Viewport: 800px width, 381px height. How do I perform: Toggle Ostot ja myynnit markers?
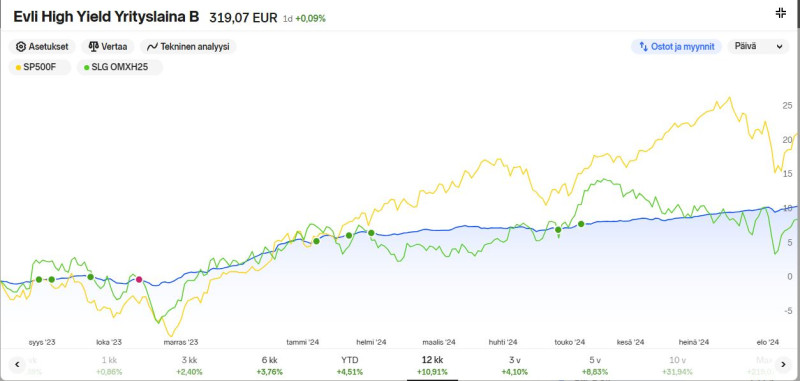pyautogui.click(x=677, y=46)
